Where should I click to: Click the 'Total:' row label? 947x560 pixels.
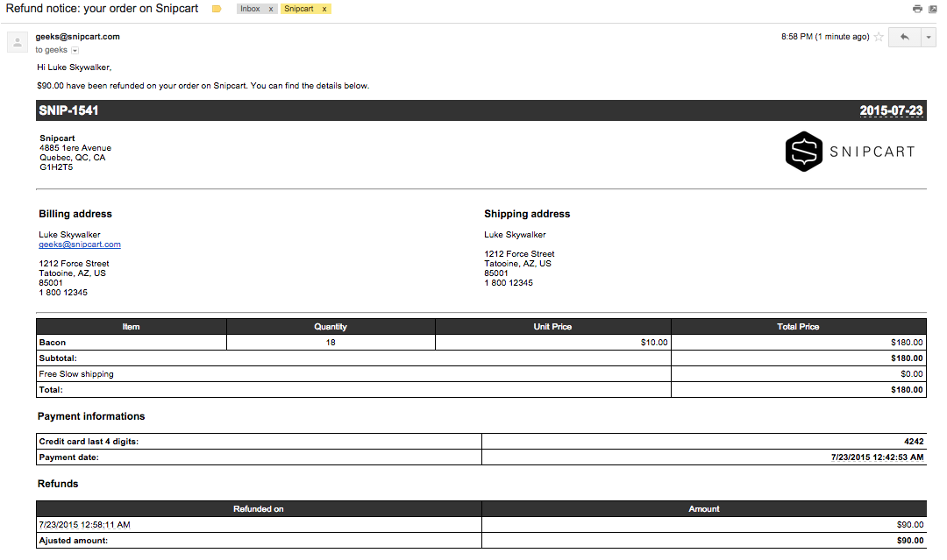[x=51, y=390]
